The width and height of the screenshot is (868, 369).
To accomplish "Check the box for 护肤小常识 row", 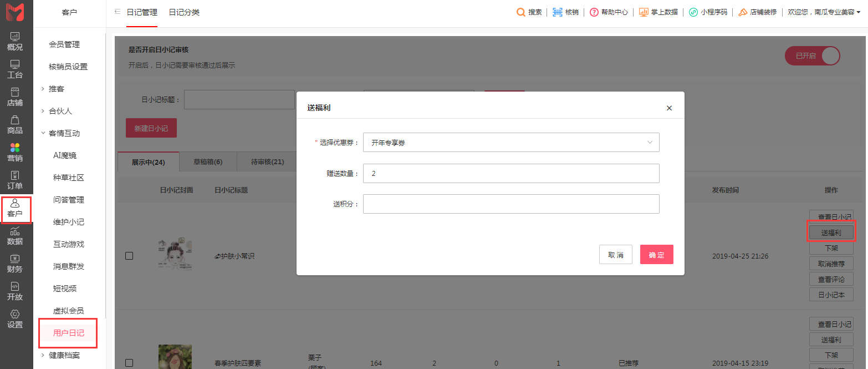I will click(x=129, y=256).
